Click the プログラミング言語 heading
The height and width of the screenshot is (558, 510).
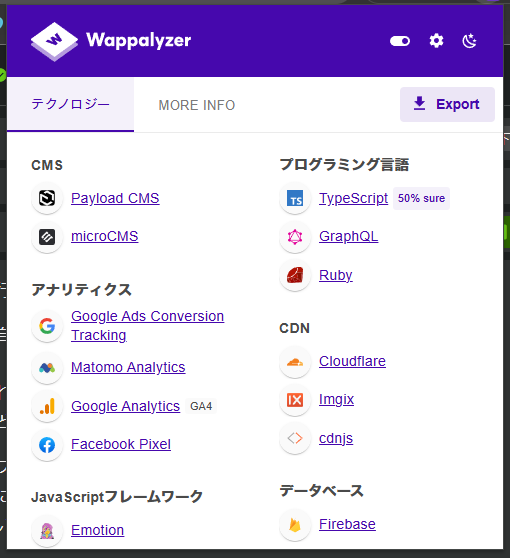pyautogui.click(x=344, y=165)
